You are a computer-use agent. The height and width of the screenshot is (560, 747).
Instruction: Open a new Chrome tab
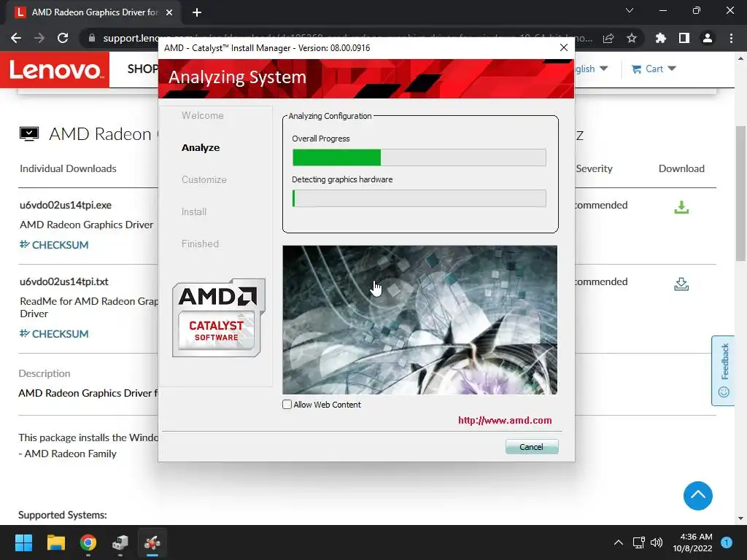click(197, 12)
